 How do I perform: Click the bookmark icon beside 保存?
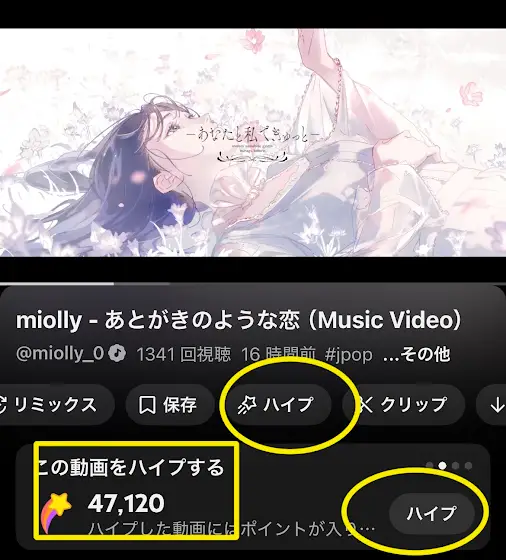click(147, 405)
